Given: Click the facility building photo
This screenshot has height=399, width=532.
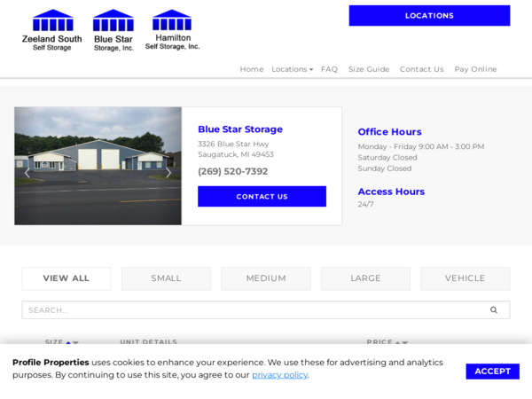Looking at the screenshot, I should point(98,166).
